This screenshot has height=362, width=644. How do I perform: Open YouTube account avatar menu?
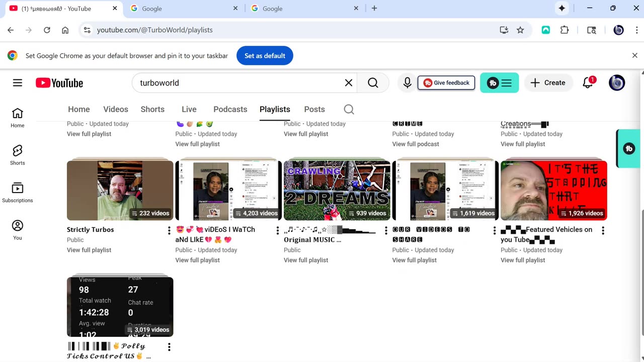617,83
